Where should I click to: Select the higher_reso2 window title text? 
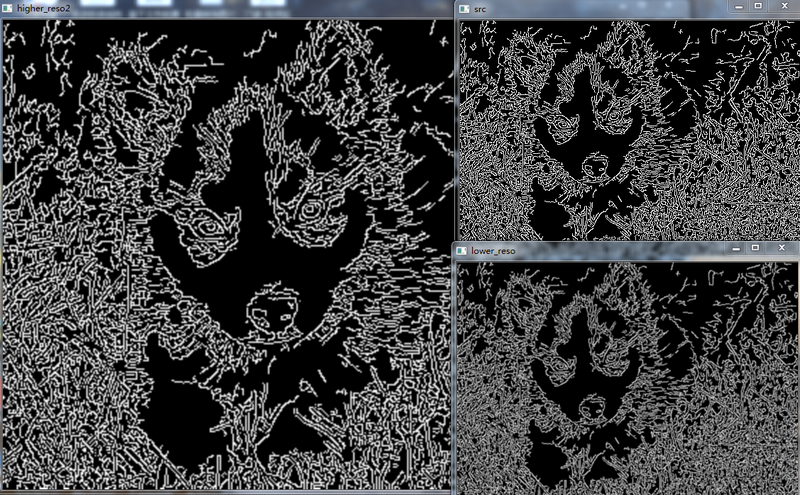[x=43, y=9]
